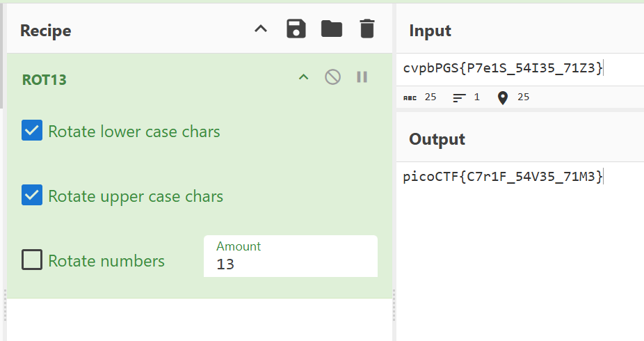Uncheck Rotate upper case chars
Viewport: 644px width, 341px height.
(32, 196)
